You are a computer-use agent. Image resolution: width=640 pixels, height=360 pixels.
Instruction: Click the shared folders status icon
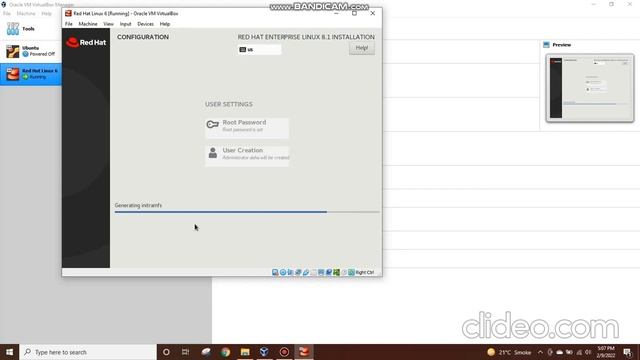point(313,272)
